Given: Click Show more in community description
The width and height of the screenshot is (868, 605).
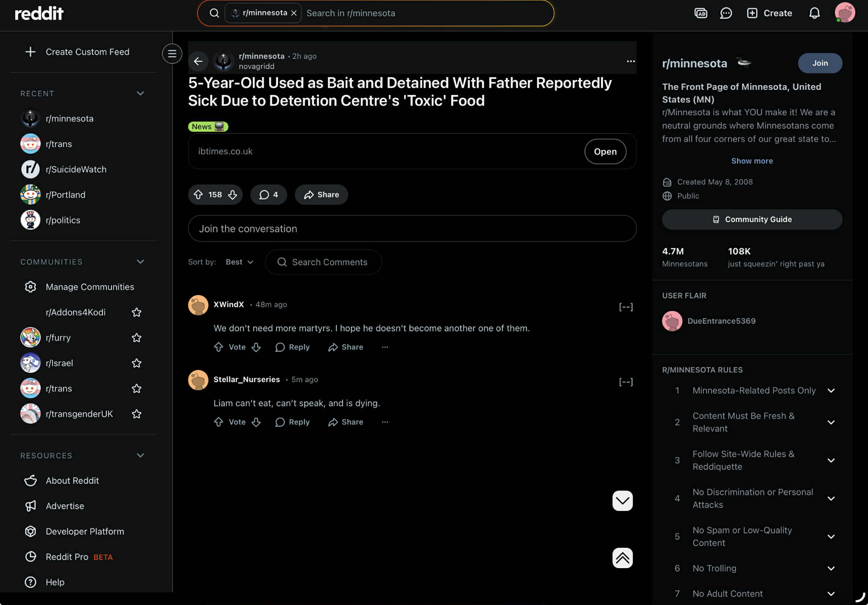Looking at the screenshot, I should tap(752, 161).
